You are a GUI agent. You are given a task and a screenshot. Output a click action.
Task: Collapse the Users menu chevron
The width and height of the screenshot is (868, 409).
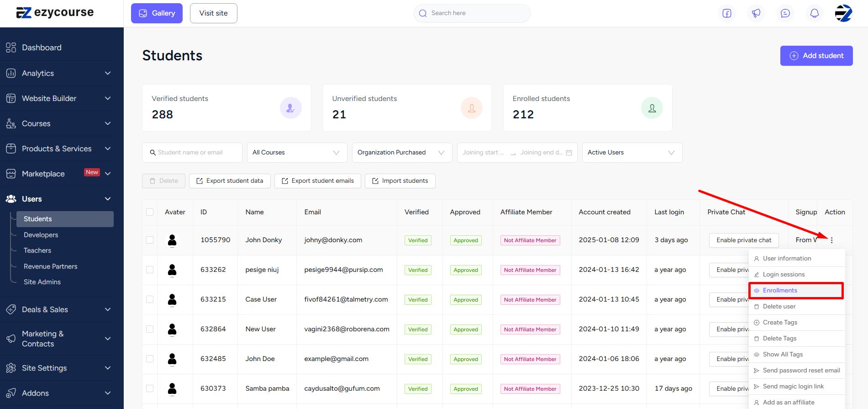108,199
